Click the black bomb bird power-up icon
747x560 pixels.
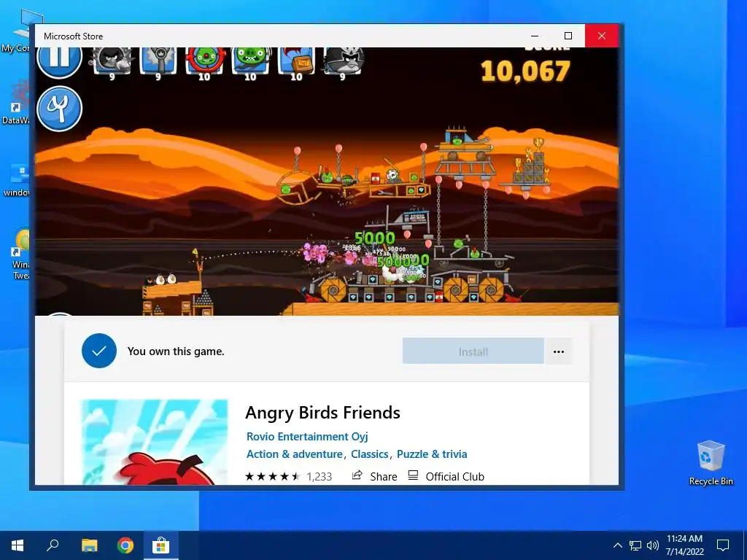click(x=112, y=62)
